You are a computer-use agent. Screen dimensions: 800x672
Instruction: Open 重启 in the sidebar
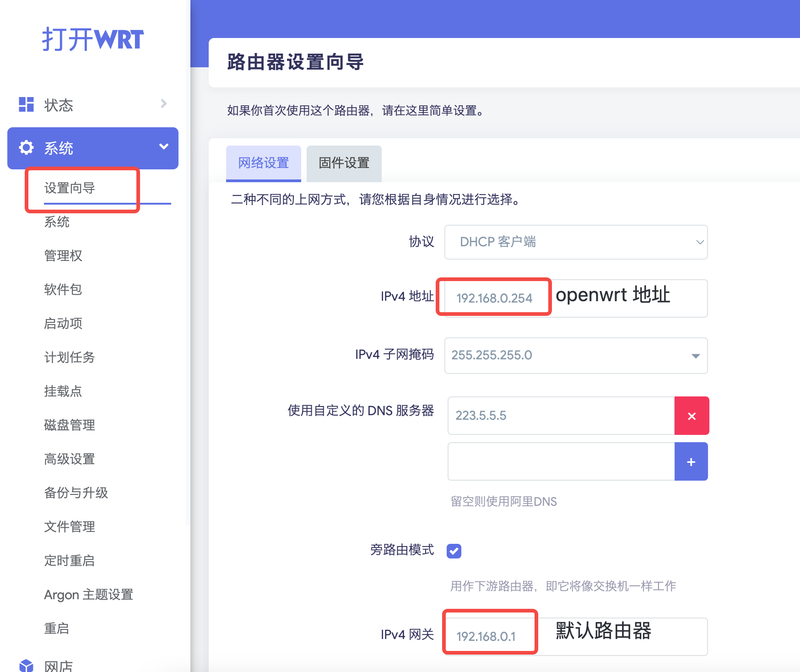point(57,628)
